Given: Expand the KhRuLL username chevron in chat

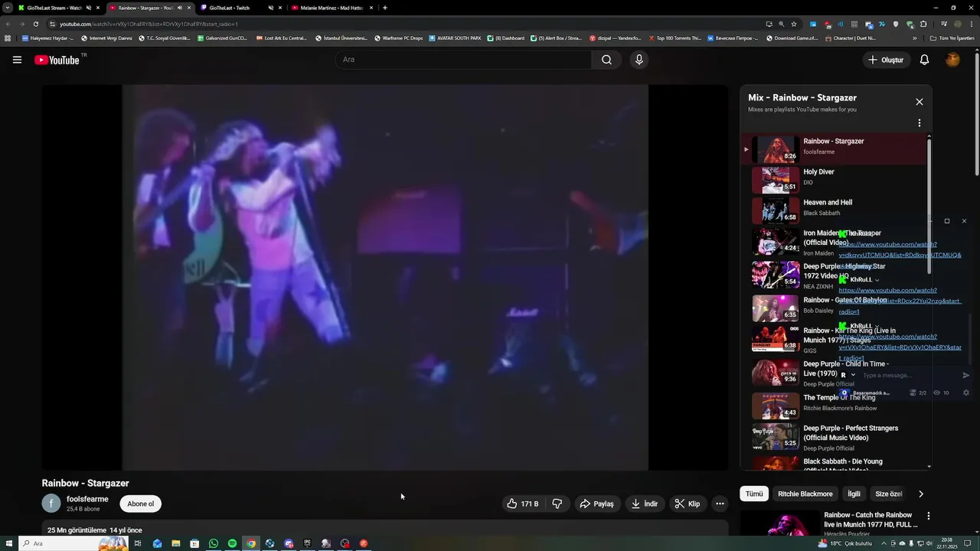Looking at the screenshot, I should coord(877,280).
